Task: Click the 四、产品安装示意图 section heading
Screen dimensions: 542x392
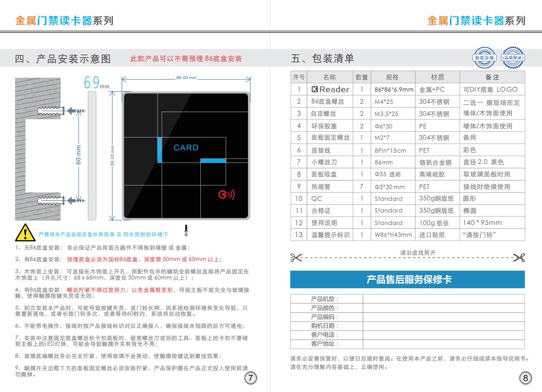Action: pyautogui.click(x=63, y=59)
